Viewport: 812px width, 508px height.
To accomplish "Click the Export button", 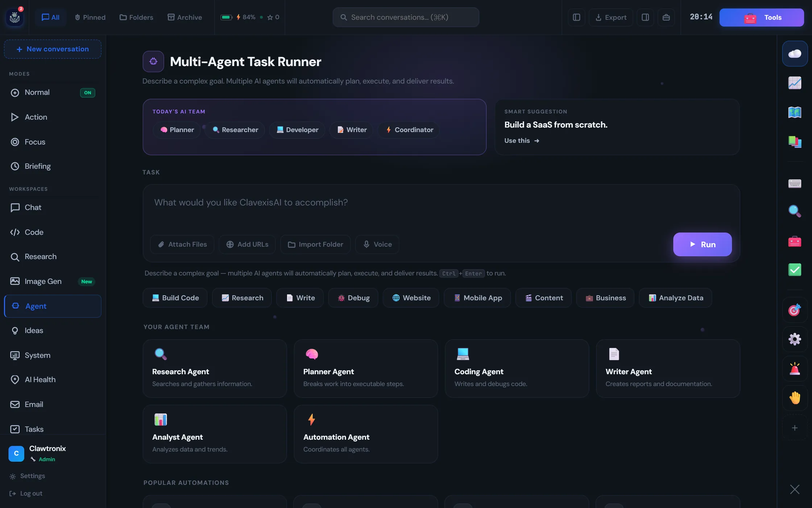I will click(x=611, y=17).
